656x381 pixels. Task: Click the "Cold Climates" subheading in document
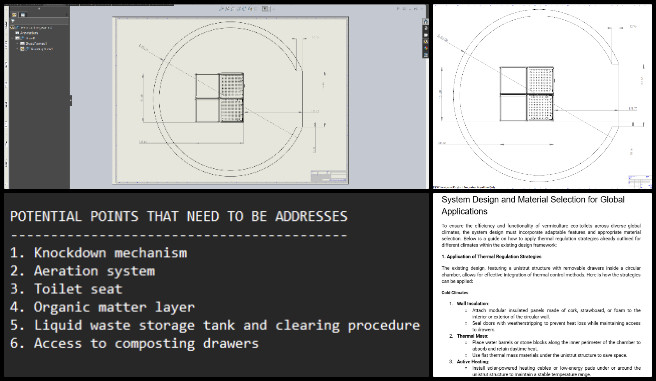(454, 292)
